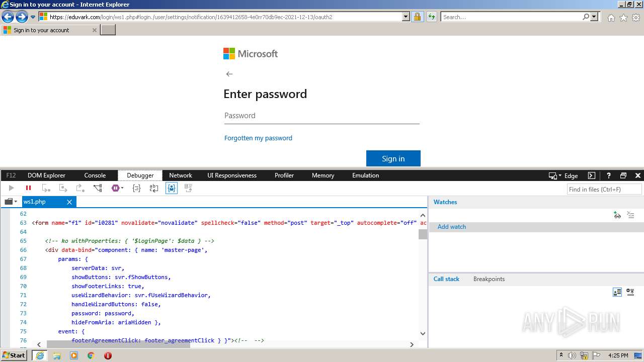Viewport: 644px width, 362px height.
Task: Open the Windows Start menu
Action: (x=14, y=355)
